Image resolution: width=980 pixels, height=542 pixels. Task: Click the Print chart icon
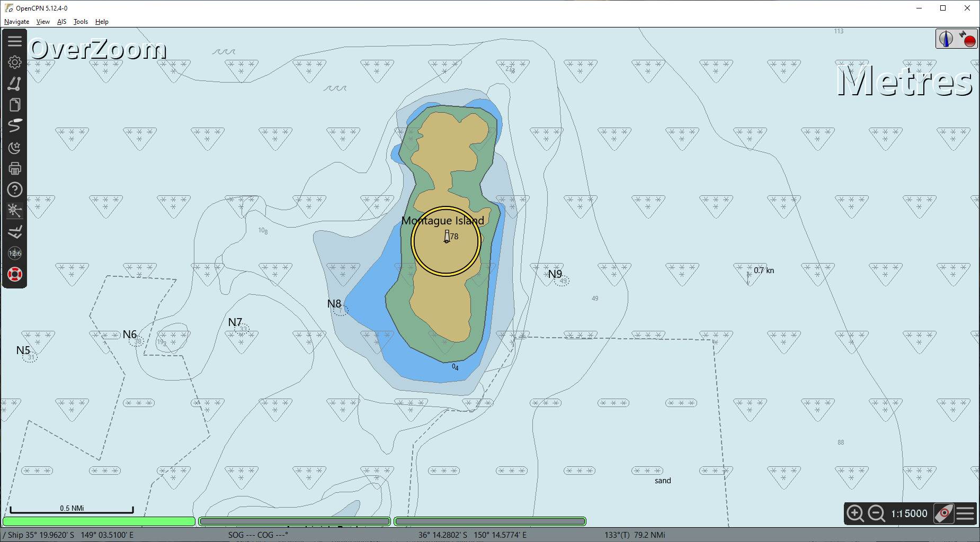[15, 168]
